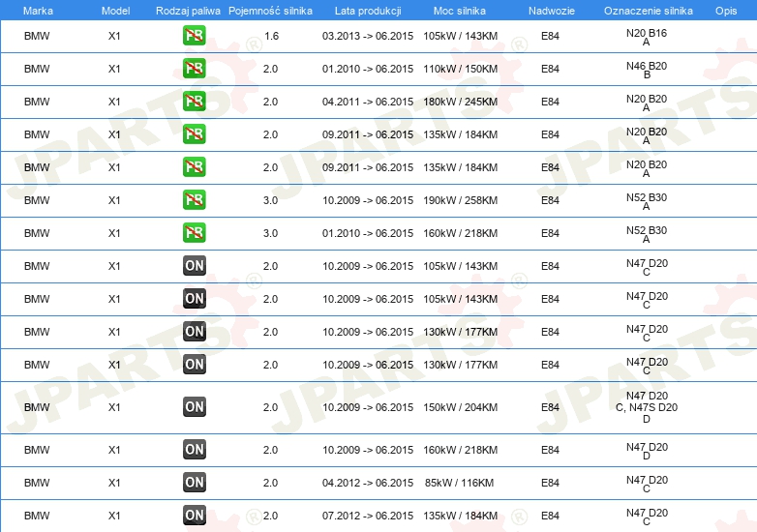
Task: Click the PB petrol icon in the 190kW / 258KM row
Action: point(194,200)
